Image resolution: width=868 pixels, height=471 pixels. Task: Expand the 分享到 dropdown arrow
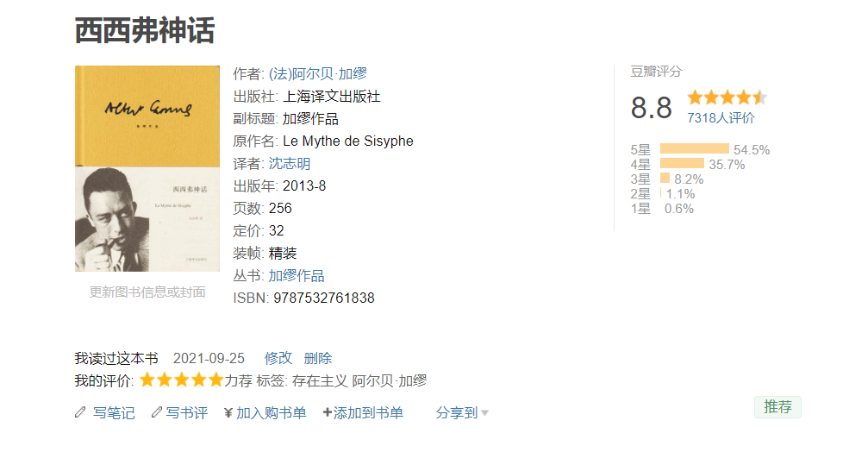[x=485, y=413]
